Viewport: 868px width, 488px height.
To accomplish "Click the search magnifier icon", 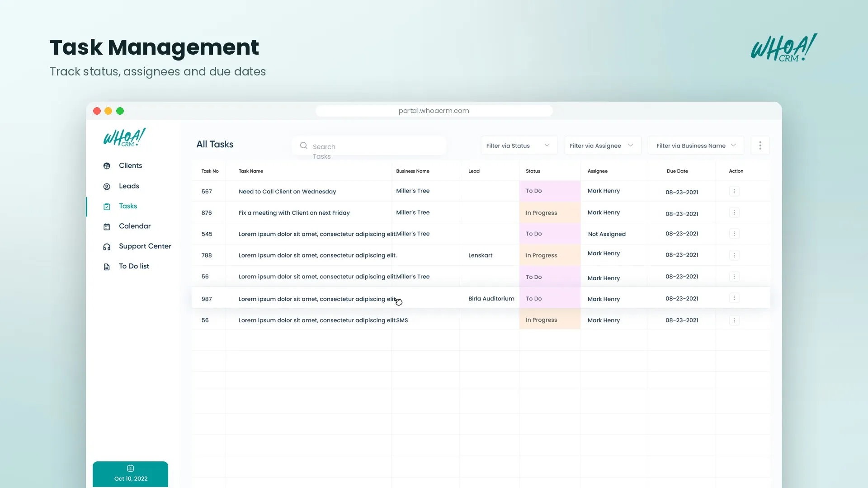I will click(x=304, y=145).
